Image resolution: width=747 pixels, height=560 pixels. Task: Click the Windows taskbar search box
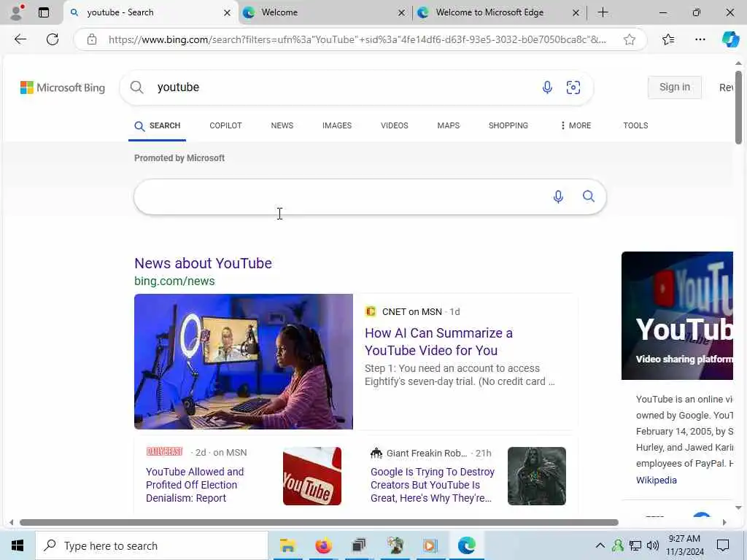[x=152, y=545]
